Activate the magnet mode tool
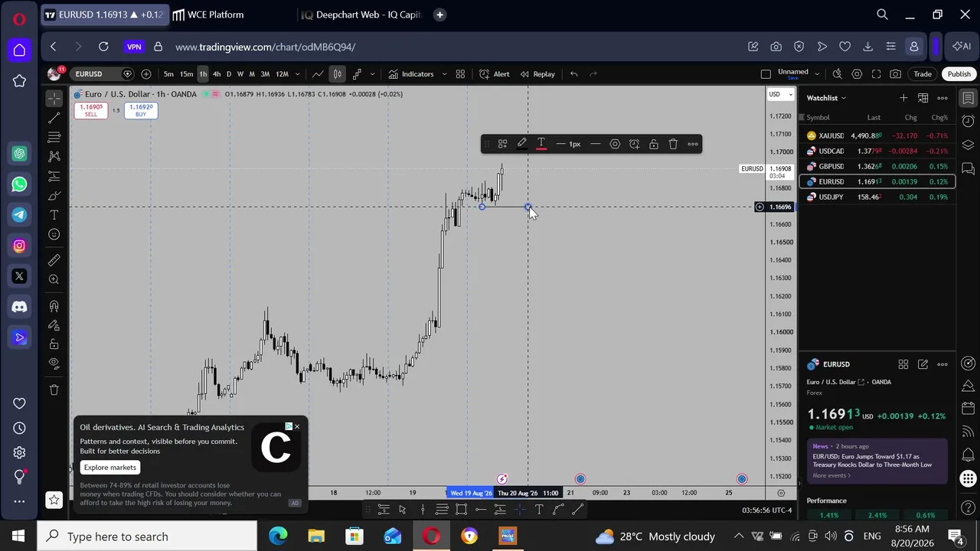The width and height of the screenshot is (980, 551). point(54,306)
